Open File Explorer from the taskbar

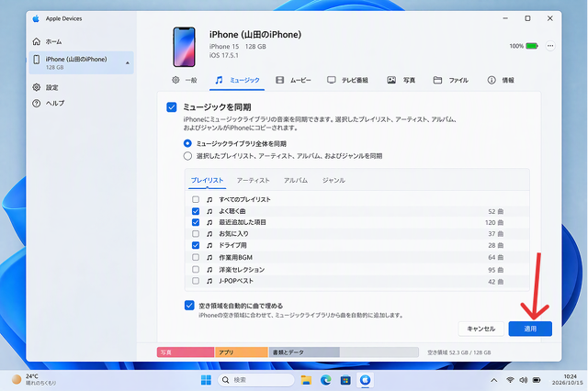pos(306,380)
